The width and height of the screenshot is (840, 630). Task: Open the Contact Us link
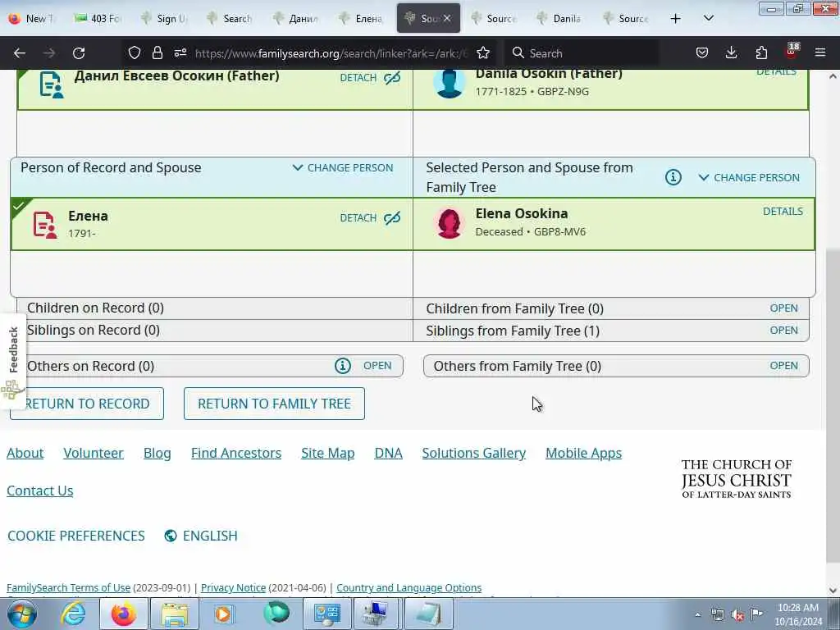click(x=40, y=491)
